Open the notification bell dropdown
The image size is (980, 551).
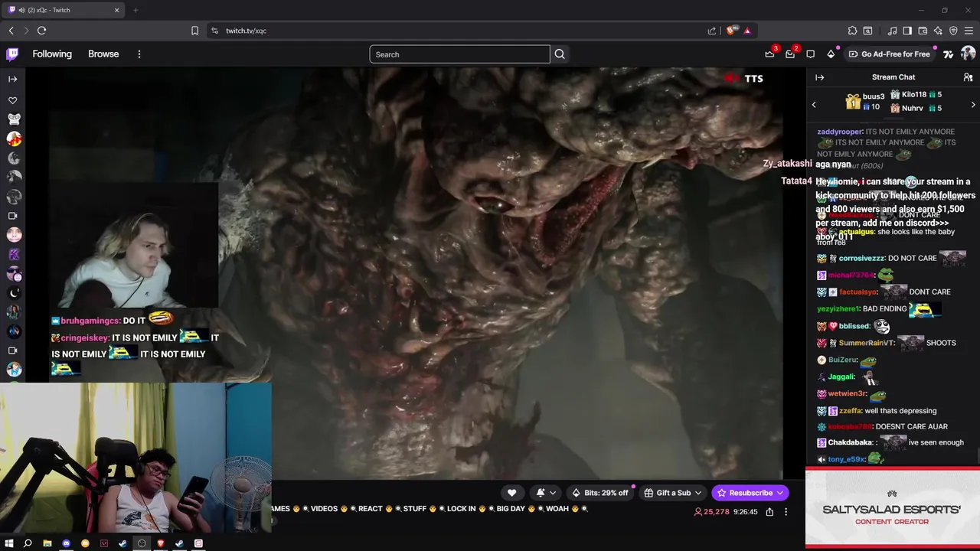(546, 493)
